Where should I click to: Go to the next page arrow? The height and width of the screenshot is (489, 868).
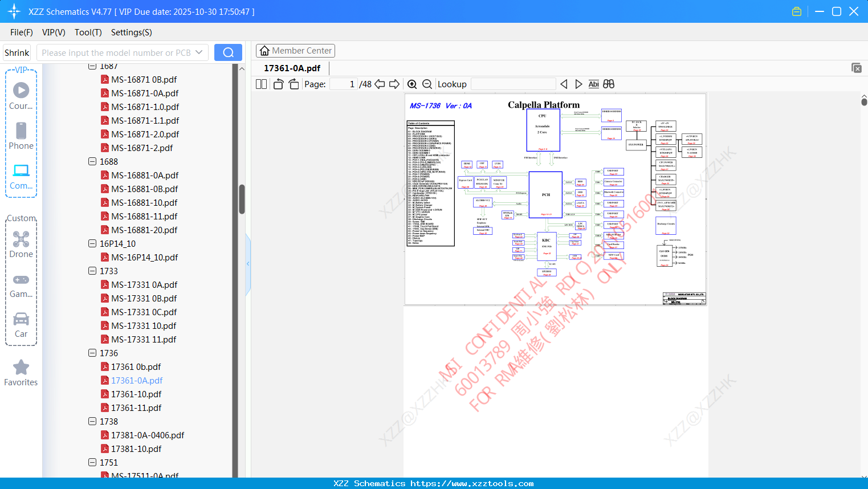pyautogui.click(x=394, y=84)
